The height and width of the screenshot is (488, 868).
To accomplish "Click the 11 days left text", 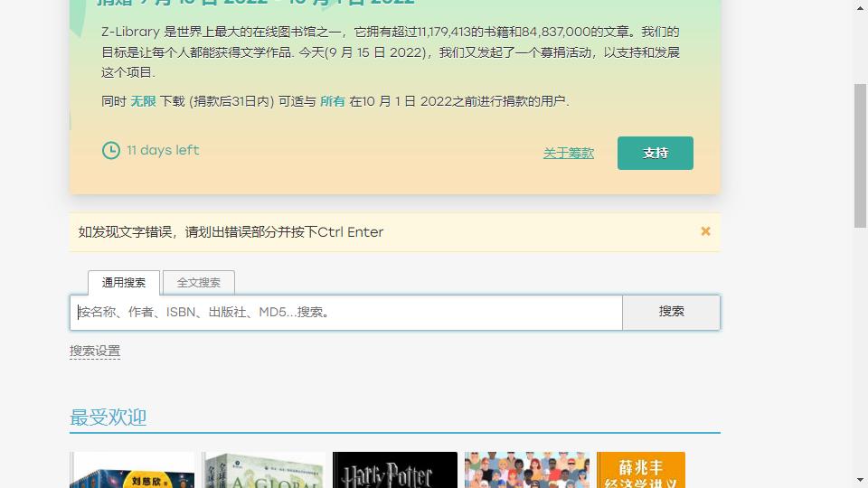I will click(163, 151).
